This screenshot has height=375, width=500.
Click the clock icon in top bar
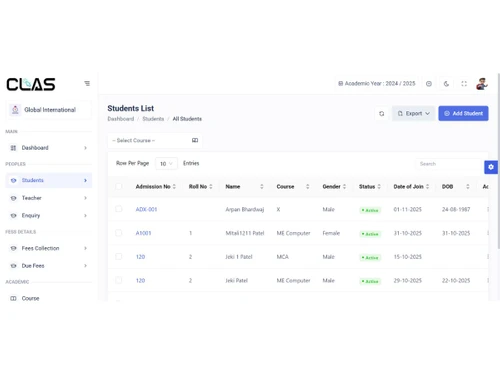pyautogui.click(x=429, y=84)
